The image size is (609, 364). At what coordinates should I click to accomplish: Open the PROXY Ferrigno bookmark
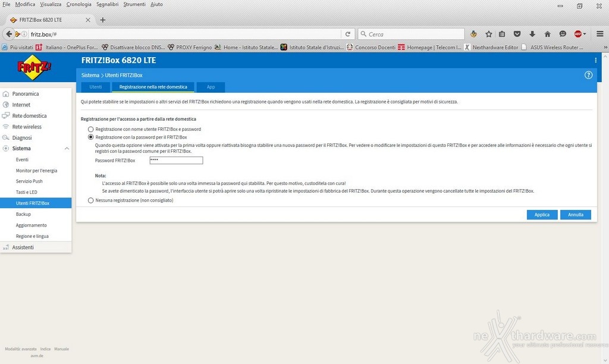click(x=190, y=48)
